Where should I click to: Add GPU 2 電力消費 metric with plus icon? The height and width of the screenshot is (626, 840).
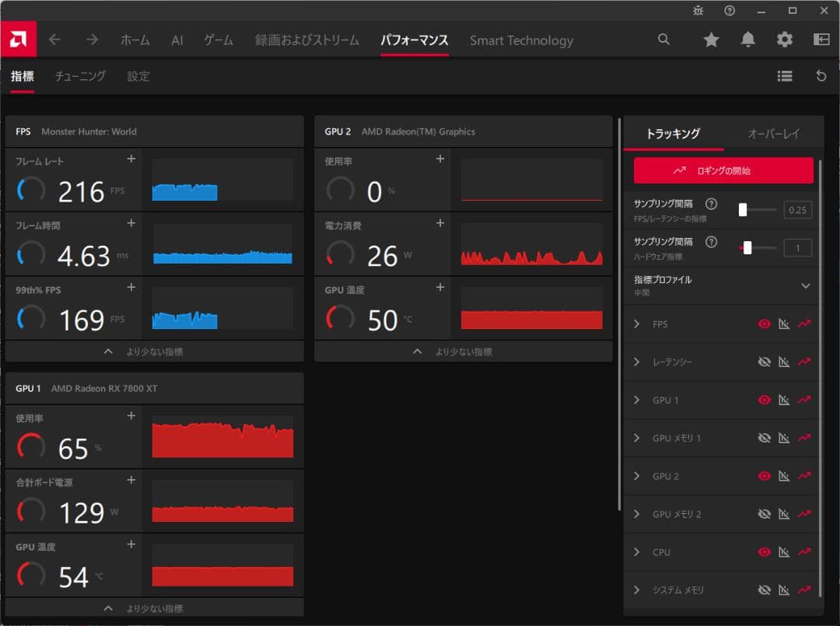click(440, 222)
